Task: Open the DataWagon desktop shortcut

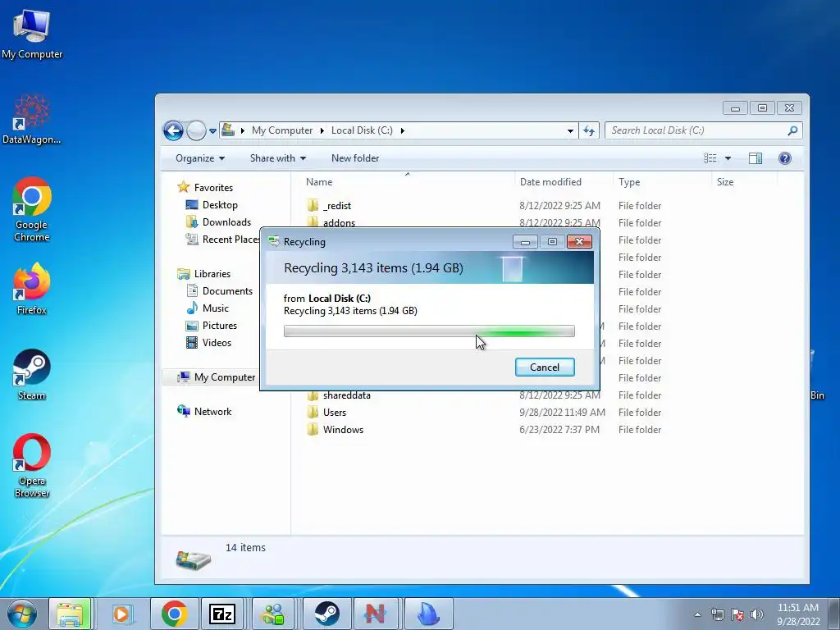Action: click(x=32, y=119)
